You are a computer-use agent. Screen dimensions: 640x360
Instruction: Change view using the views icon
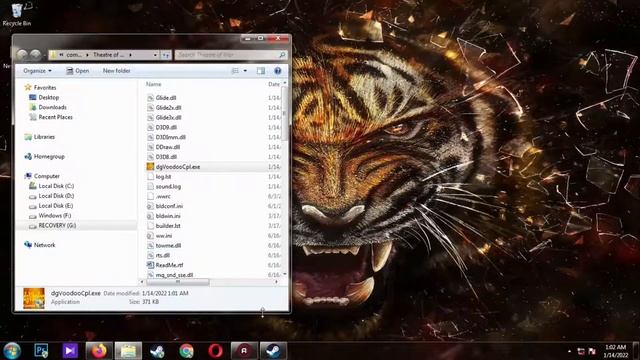pos(236,71)
